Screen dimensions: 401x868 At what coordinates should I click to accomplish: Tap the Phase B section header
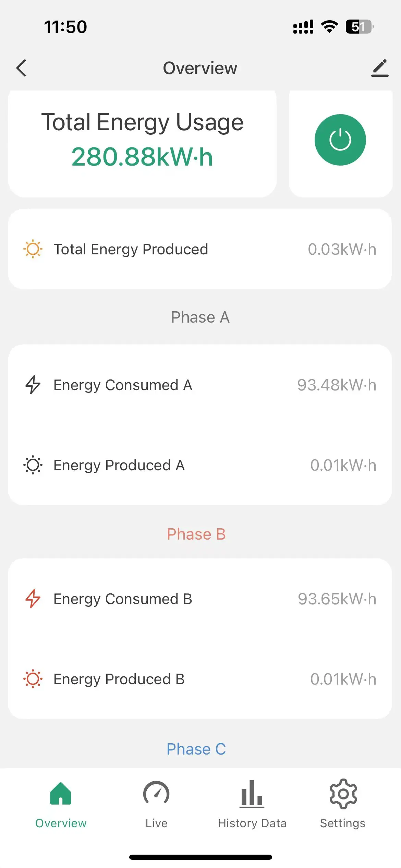coord(196,534)
